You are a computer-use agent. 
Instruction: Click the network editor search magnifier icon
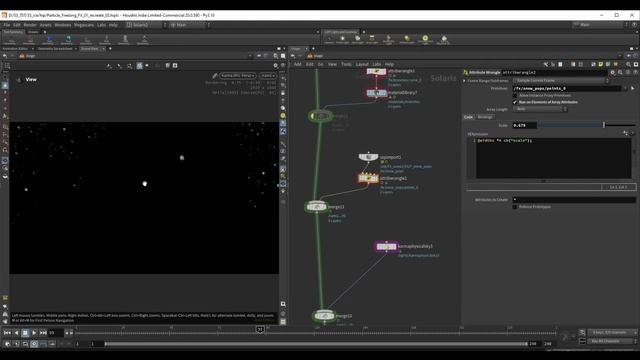pyautogui.click(x=629, y=64)
